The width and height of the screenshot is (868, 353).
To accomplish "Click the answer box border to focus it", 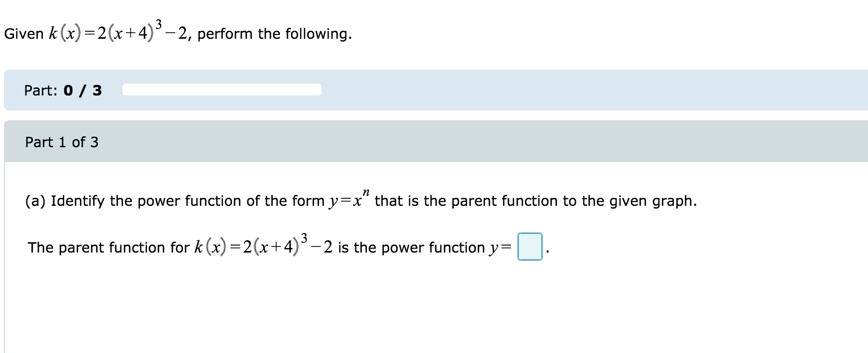I will [530, 246].
